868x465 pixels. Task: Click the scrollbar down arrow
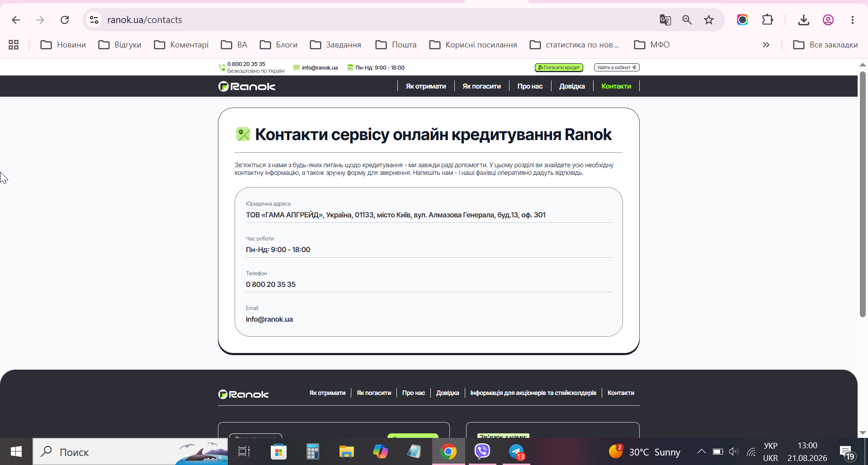863,432
